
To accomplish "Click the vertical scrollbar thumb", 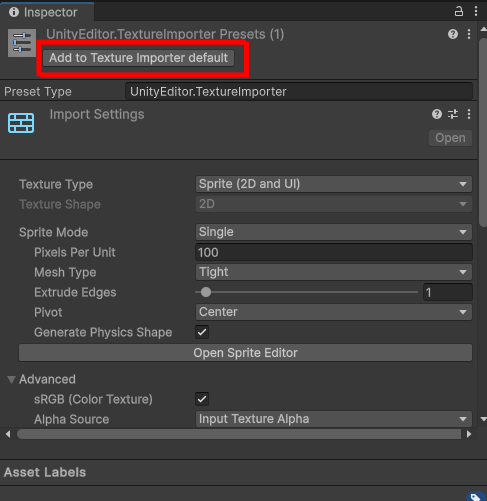I will [x=483, y=133].
